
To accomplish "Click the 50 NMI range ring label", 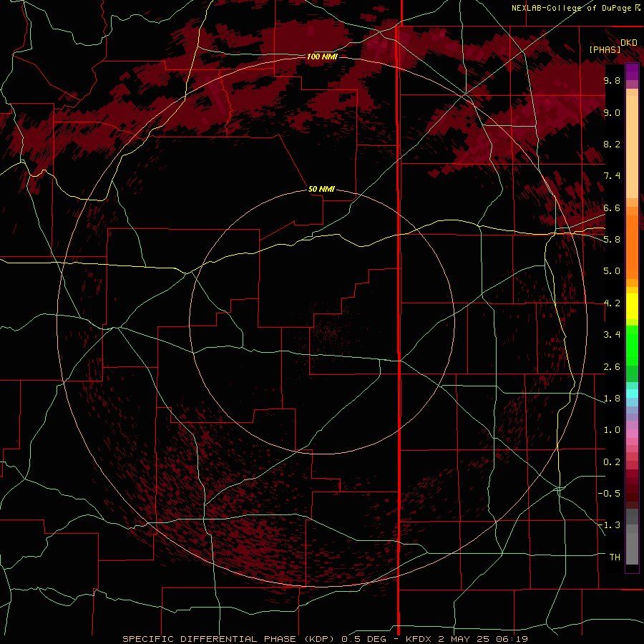I will pos(321,189).
